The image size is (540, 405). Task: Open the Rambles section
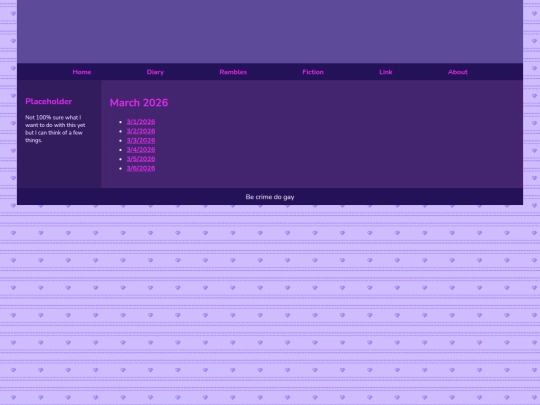[233, 72]
